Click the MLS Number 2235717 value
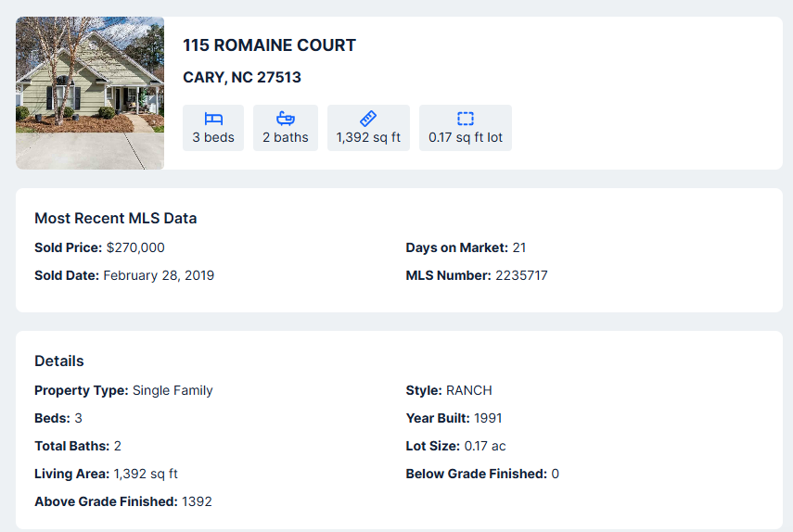 point(521,275)
